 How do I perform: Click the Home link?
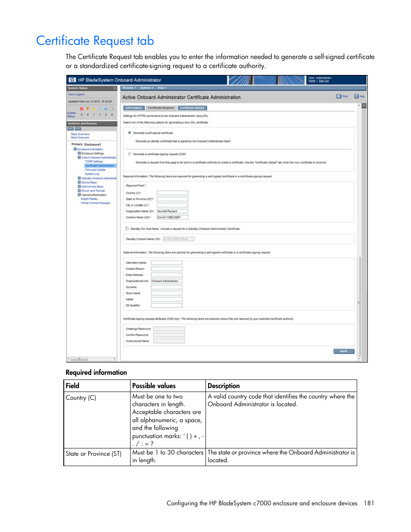pyautogui.click(x=312, y=81)
